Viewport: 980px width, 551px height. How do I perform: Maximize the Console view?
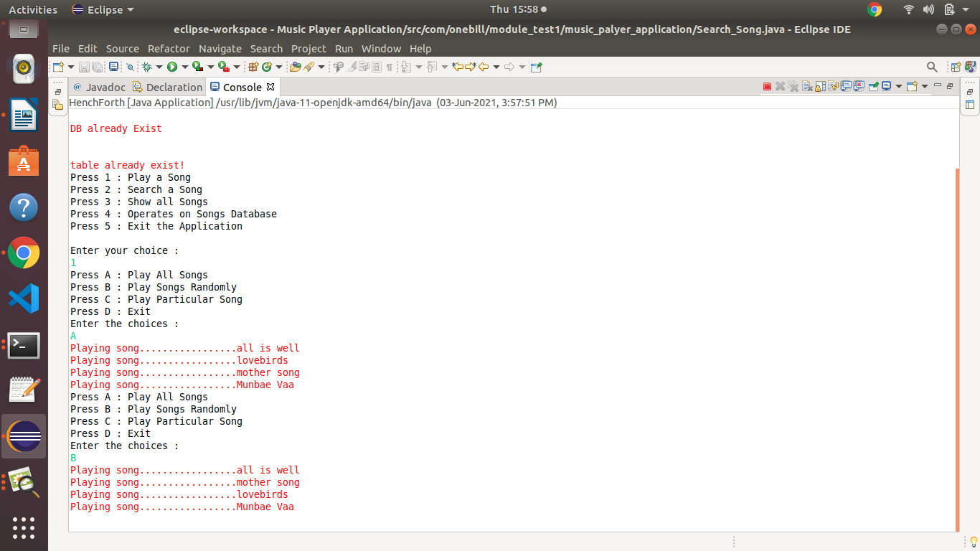pos(950,86)
